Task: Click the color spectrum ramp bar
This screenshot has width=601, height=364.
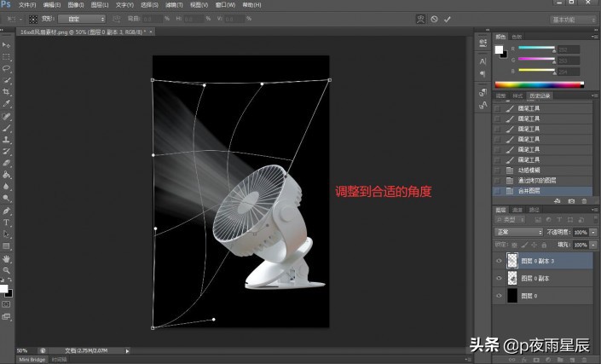Action: click(540, 85)
